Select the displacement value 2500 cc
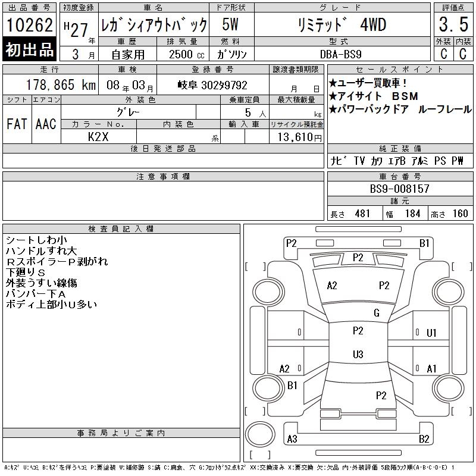Screen dimensions: 476x476 (187, 55)
